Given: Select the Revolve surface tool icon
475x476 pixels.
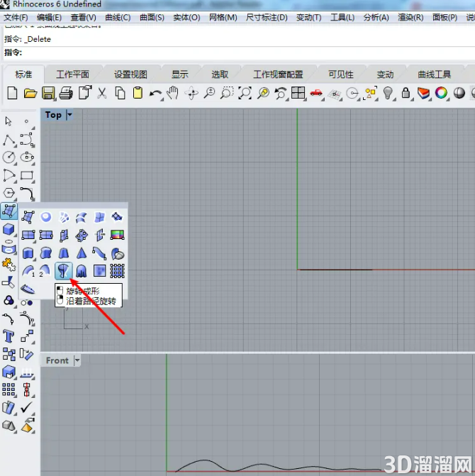Looking at the screenshot, I should click(x=63, y=270).
